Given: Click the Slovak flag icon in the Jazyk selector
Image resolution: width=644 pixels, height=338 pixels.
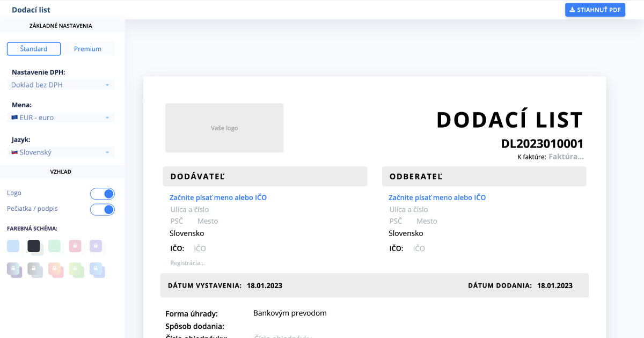Looking at the screenshot, I should 13,152.
